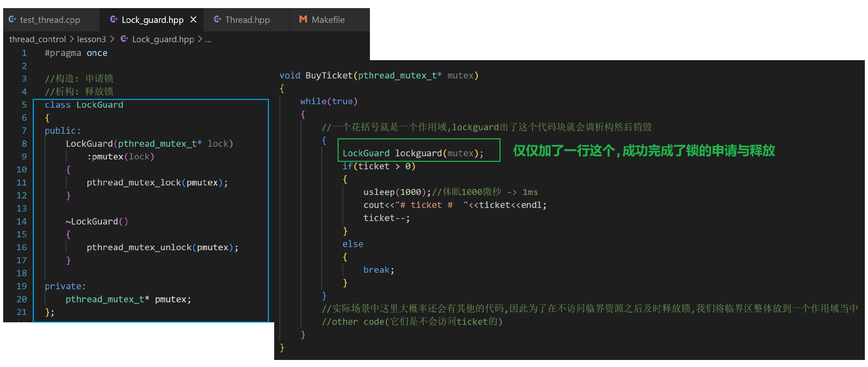Image resolution: width=868 pixels, height=367 pixels.
Task: Click the 'if(ticket > 0)' condition
Action: pyautogui.click(x=379, y=166)
